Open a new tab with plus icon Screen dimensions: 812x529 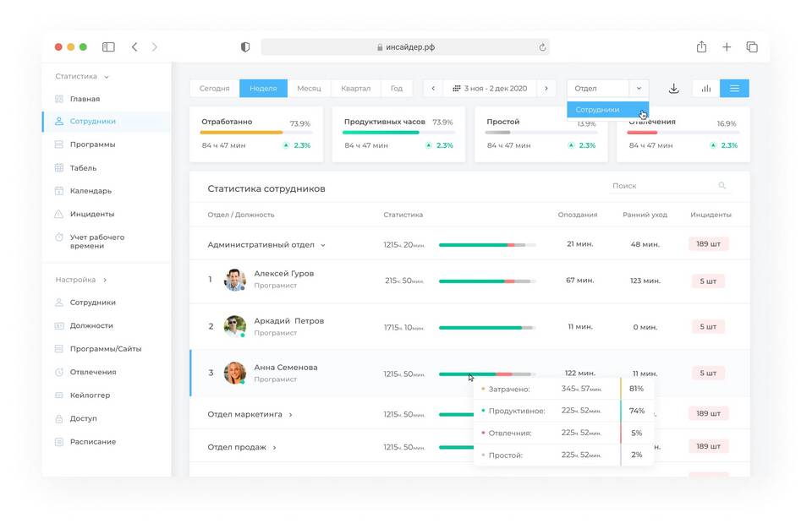coord(727,47)
